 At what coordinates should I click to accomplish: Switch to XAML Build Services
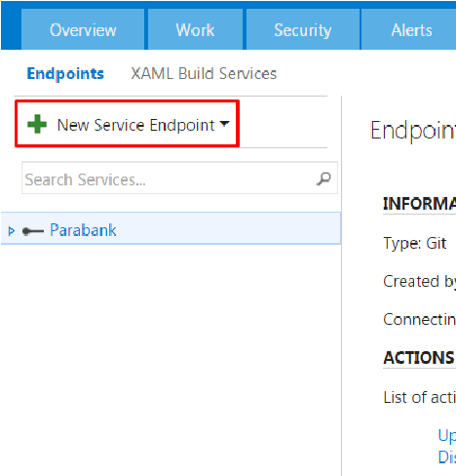204,73
